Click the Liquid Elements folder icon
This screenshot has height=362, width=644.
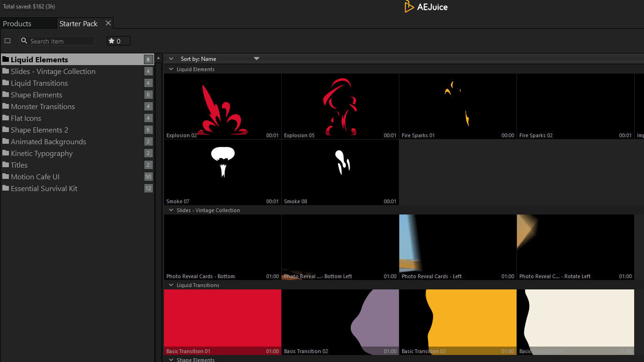pyautogui.click(x=6, y=59)
